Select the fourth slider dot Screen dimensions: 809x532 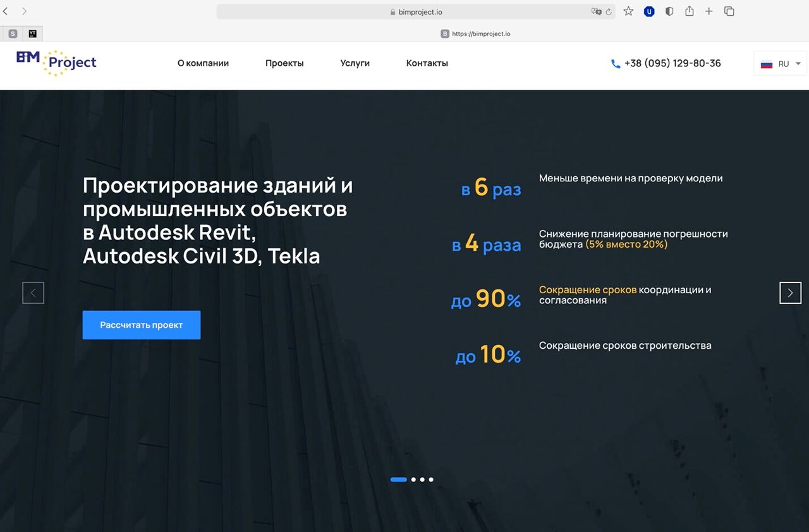coord(431,480)
